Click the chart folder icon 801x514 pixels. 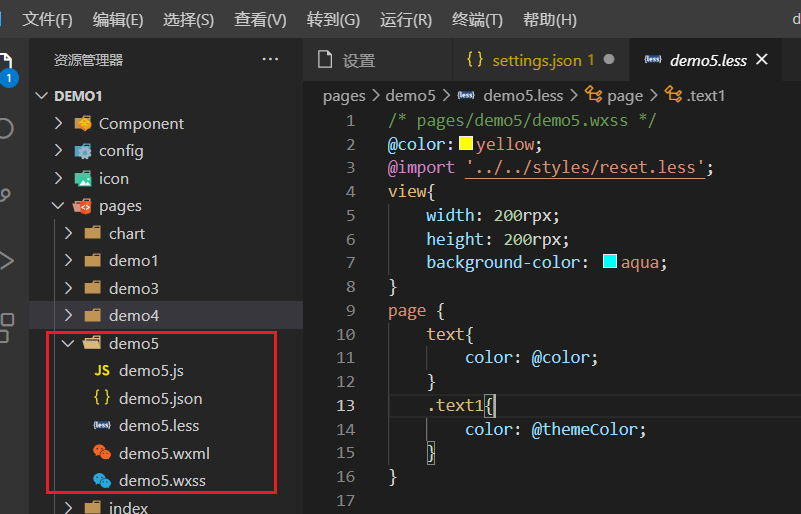pyautogui.click(x=92, y=233)
